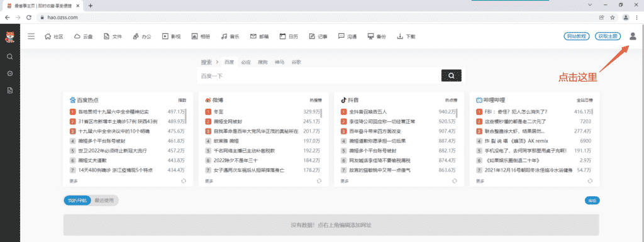Go to 社区 community in top navigation
The width and height of the screenshot is (644, 242).
click(54, 36)
